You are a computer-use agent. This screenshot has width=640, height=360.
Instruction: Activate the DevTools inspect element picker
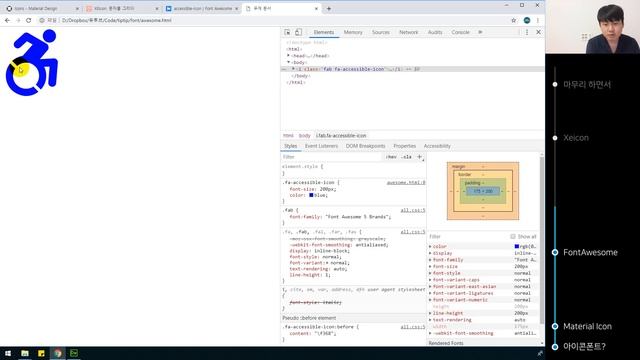(x=287, y=32)
